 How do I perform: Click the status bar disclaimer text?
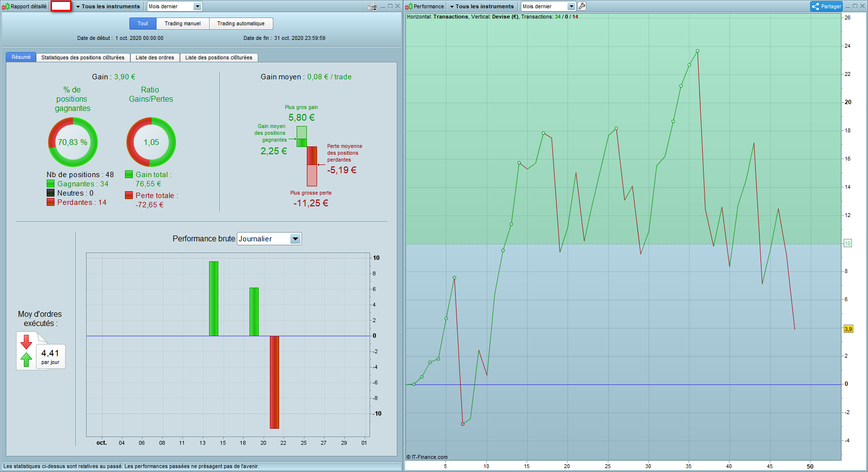[x=131, y=466]
